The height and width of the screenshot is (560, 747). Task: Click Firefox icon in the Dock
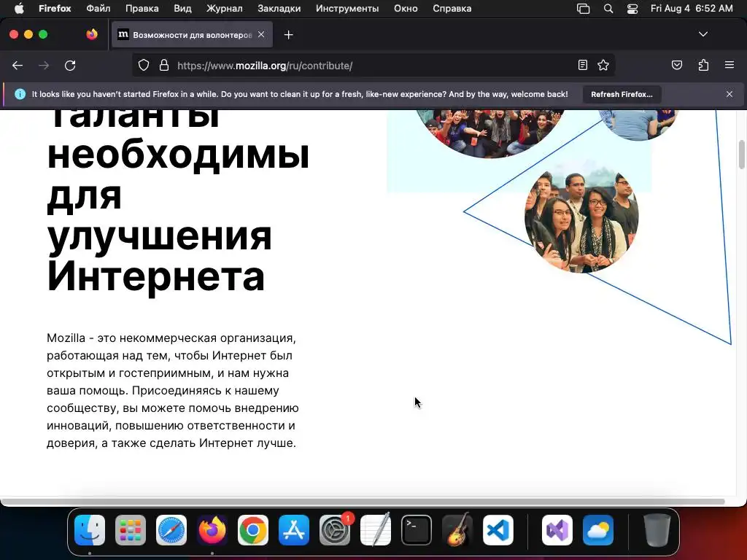212,530
